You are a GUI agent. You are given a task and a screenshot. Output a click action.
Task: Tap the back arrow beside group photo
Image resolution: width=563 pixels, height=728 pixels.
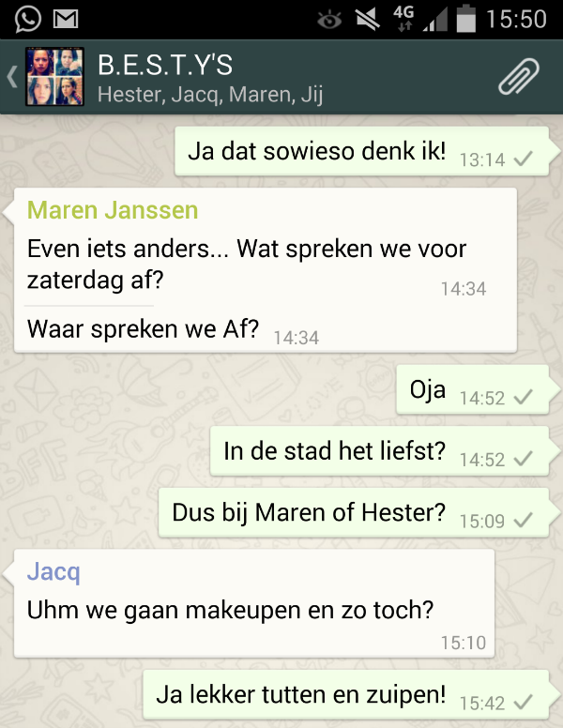[x=12, y=77]
